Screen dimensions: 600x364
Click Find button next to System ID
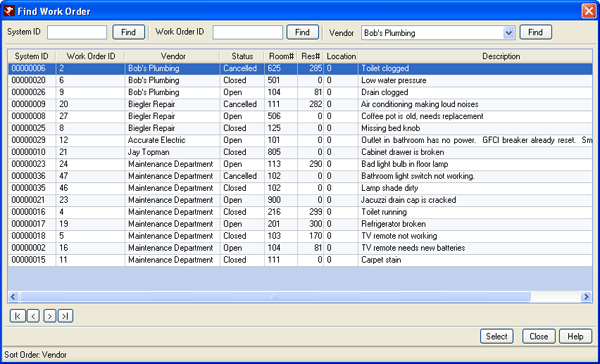point(129,33)
